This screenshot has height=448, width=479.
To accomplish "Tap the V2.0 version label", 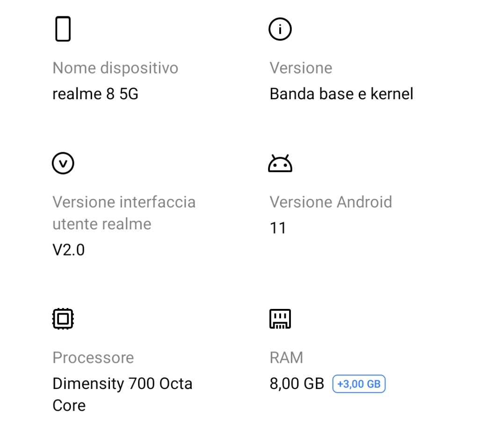I will pyautogui.click(x=68, y=250).
